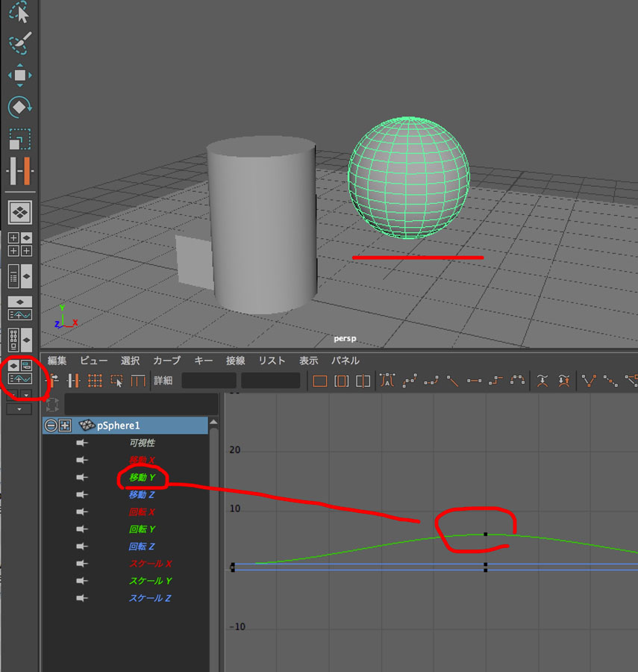This screenshot has width=638, height=672.
Task: Apply Linear tangents
Action: point(453,381)
